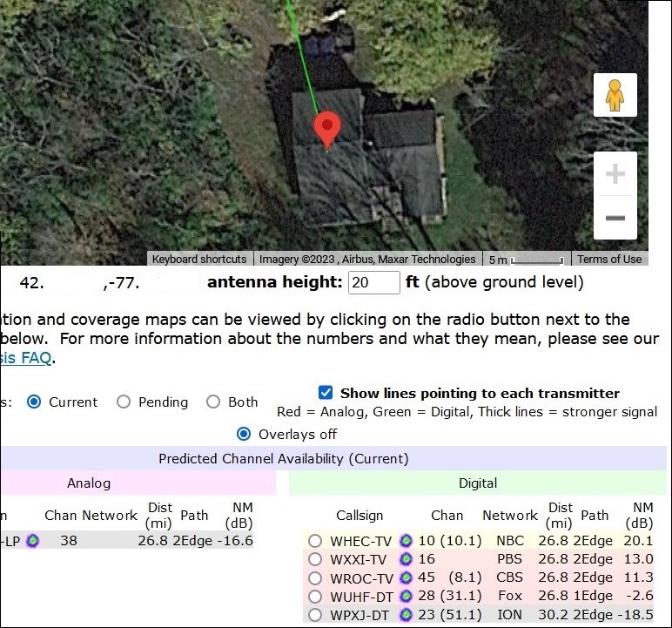This screenshot has width=672, height=628.
Task: Select WHEC-TV coverage map radio button
Action: coord(315,541)
